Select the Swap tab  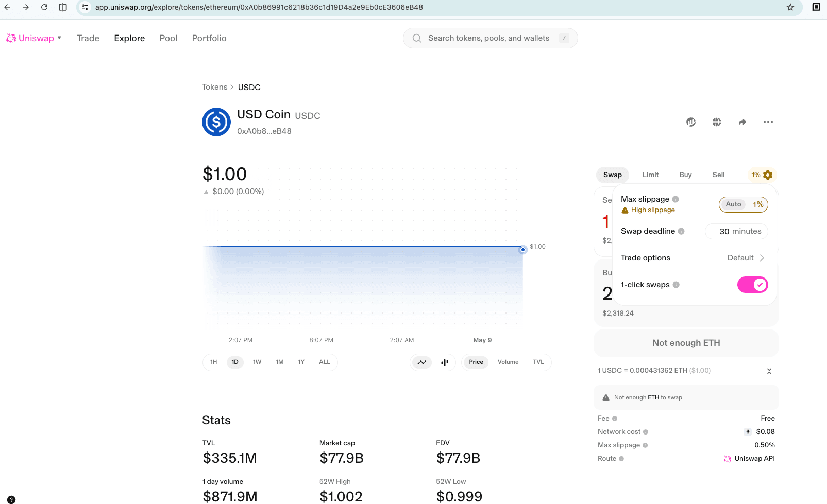pos(613,175)
